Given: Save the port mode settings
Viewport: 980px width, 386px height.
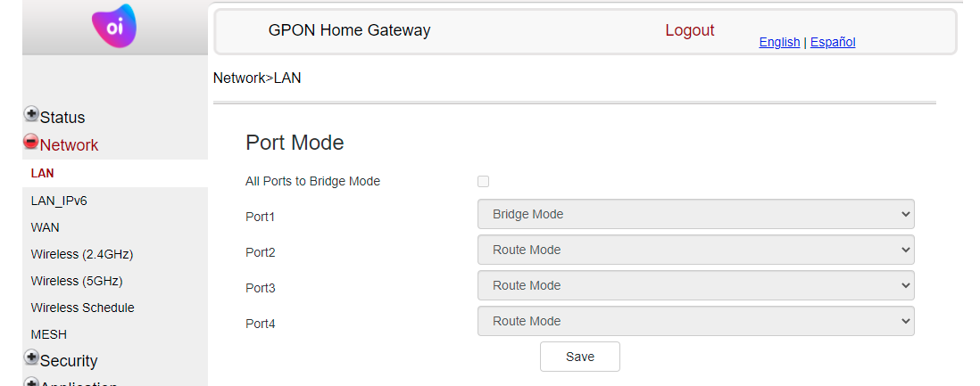Looking at the screenshot, I should click(x=580, y=357).
